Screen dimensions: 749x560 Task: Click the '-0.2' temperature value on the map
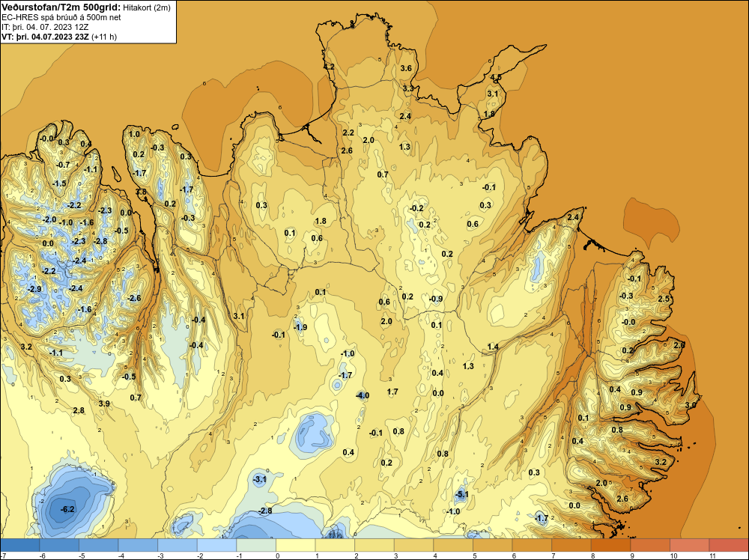point(416,208)
